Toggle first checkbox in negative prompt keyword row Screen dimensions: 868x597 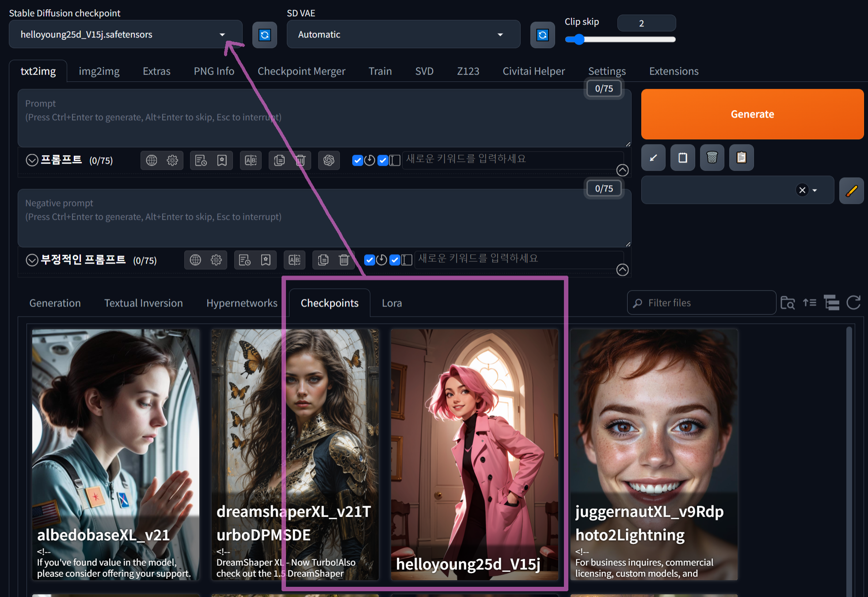tap(369, 260)
